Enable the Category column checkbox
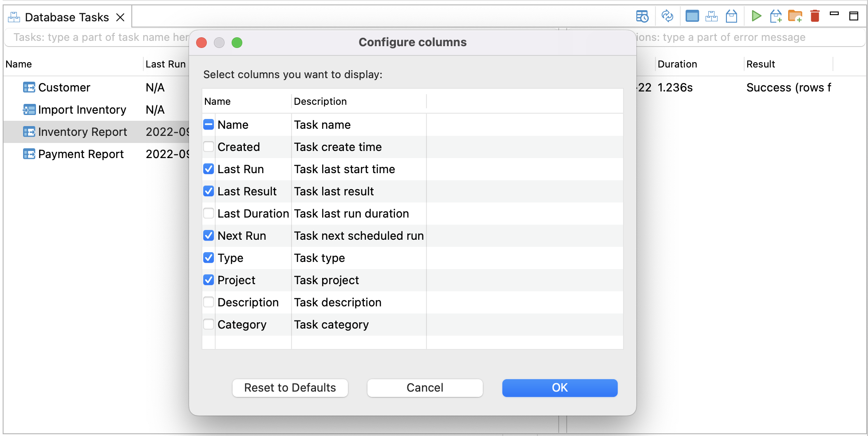The width and height of the screenshot is (868, 436). pos(209,325)
